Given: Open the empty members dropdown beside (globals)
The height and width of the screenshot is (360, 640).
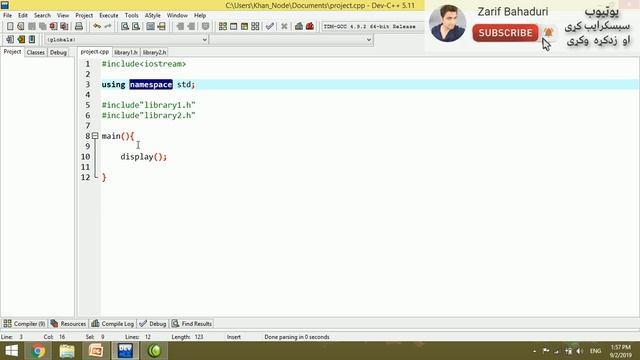Looking at the screenshot, I should pos(291,40).
